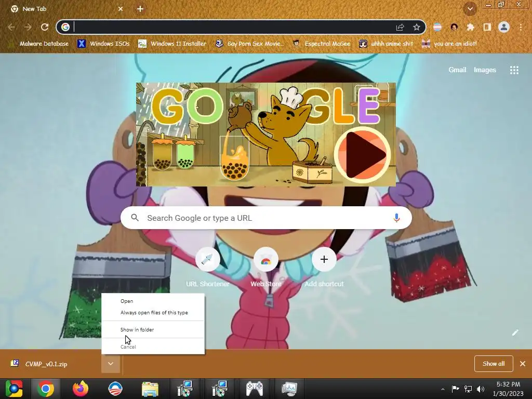Click the Malware Database bookmark

(x=38, y=44)
